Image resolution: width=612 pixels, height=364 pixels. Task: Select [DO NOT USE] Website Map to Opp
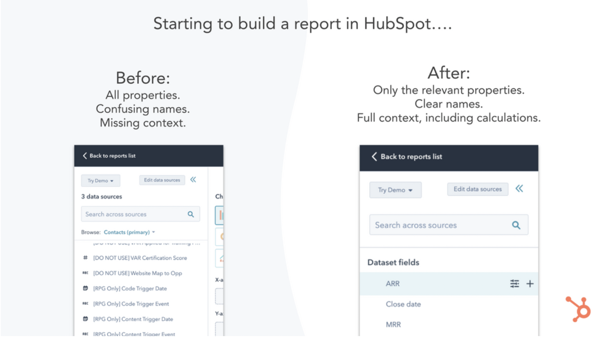(x=137, y=273)
